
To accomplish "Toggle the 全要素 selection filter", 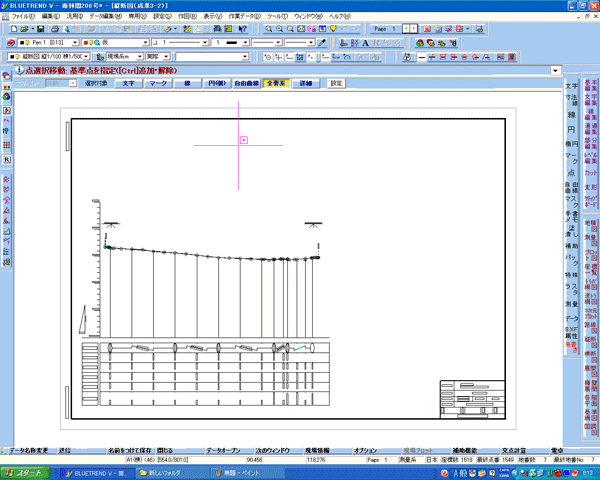I will 276,83.
